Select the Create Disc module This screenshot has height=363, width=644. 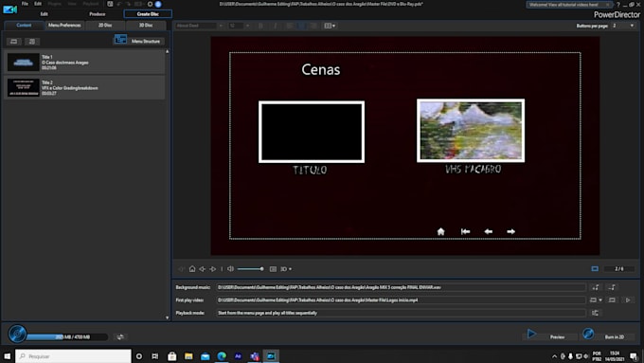point(148,14)
